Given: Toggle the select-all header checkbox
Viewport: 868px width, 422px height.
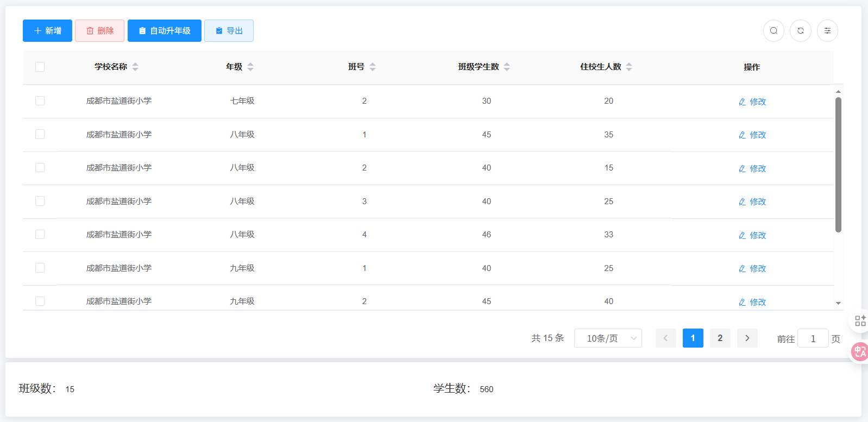Looking at the screenshot, I should tap(40, 67).
